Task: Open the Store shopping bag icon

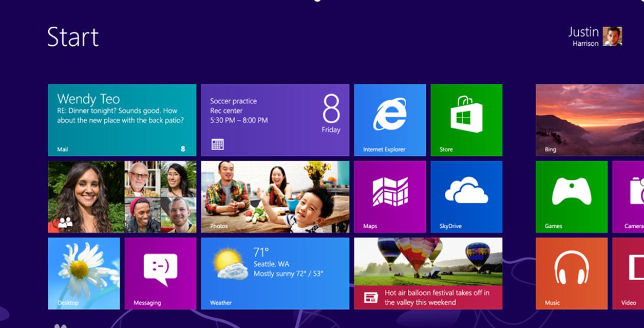Action: click(x=466, y=114)
